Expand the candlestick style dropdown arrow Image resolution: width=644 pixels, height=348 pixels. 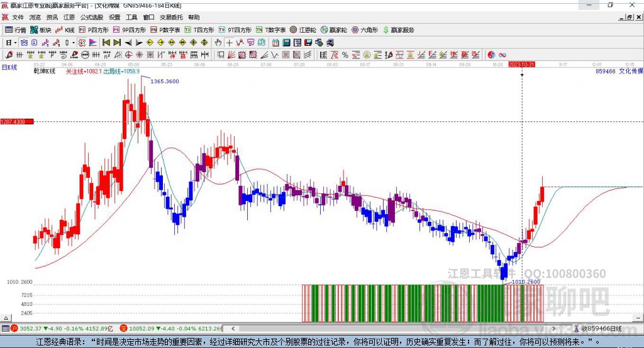click(x=74, y=42)
